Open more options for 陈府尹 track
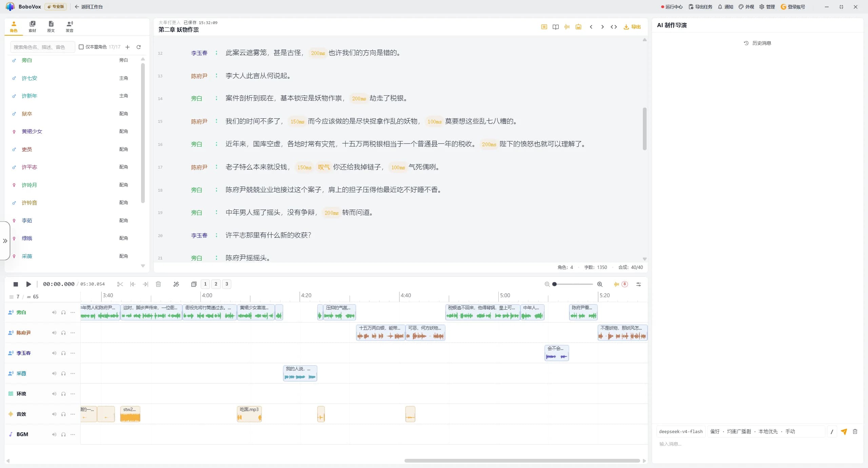 click(x=73, y=333)
